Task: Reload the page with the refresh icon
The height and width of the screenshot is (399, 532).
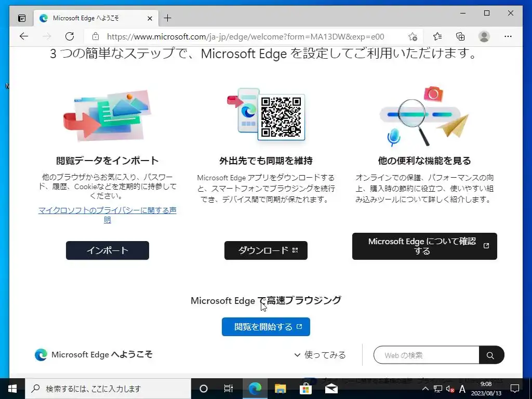Action: tap(70, 36)
